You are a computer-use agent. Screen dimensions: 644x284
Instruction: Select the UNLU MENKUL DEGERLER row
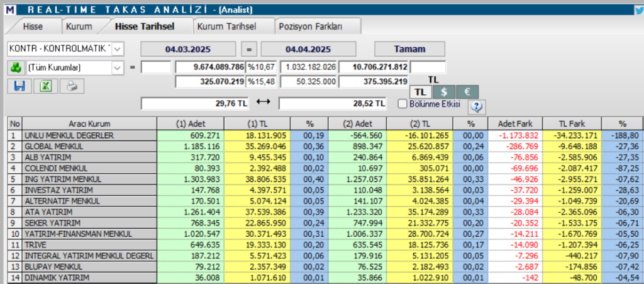pos(325,135)
